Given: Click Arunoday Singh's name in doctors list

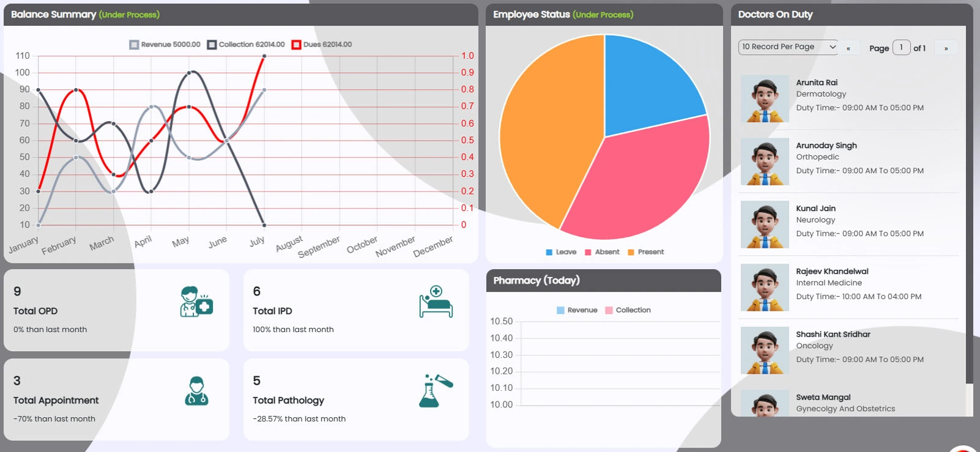Looking at the screenshot, I should (x=826, y=146).
